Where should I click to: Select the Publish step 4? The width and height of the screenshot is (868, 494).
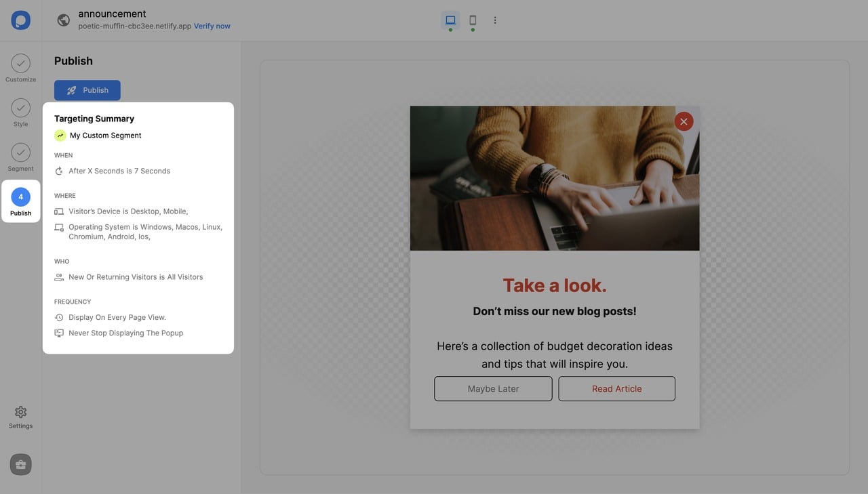click(x=20, y=202)
